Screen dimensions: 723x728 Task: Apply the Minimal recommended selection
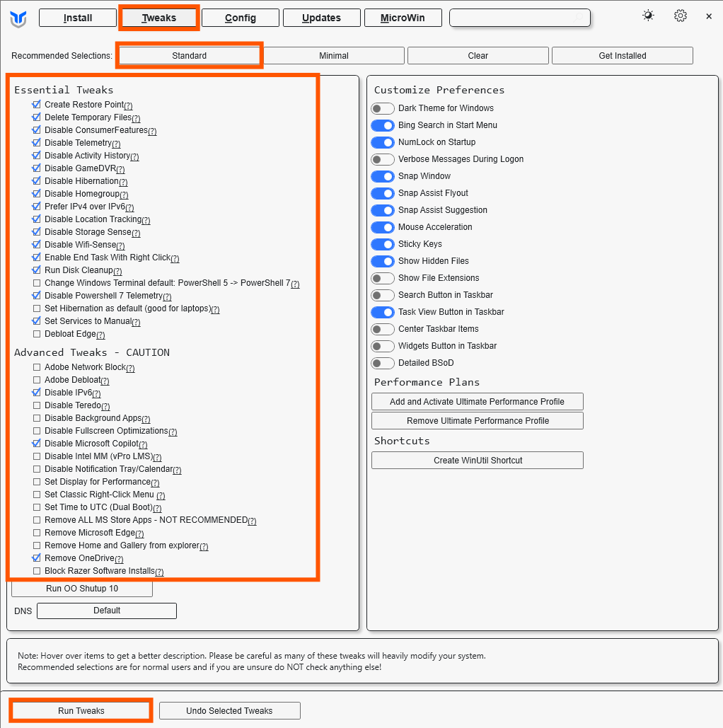333,56
